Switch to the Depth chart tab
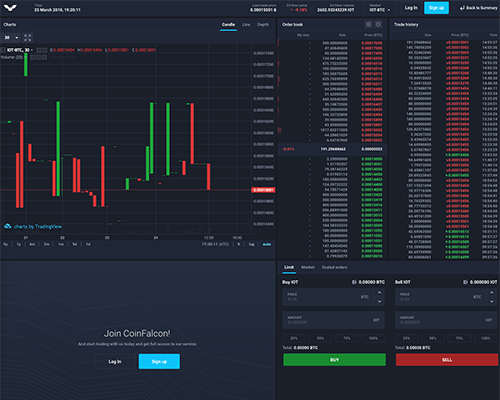This screenshot has height=400, width=500. click(x=263, y=25)
